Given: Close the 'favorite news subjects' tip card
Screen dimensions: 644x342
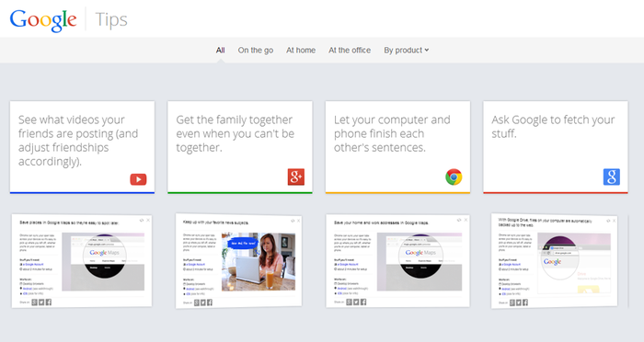Looking at the screenshot, I should coord(299,221).
